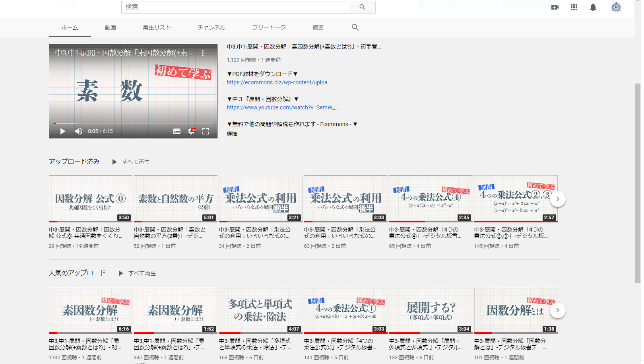Click the 0:05 / 6:15 time display
Viewport: 644px width, 364px height.
point(100,131)
